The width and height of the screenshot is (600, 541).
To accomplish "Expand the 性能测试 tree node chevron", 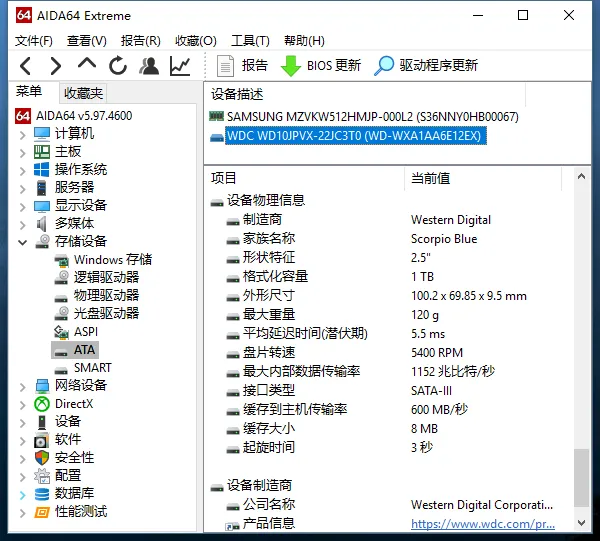I will click(x=23, y=513).
